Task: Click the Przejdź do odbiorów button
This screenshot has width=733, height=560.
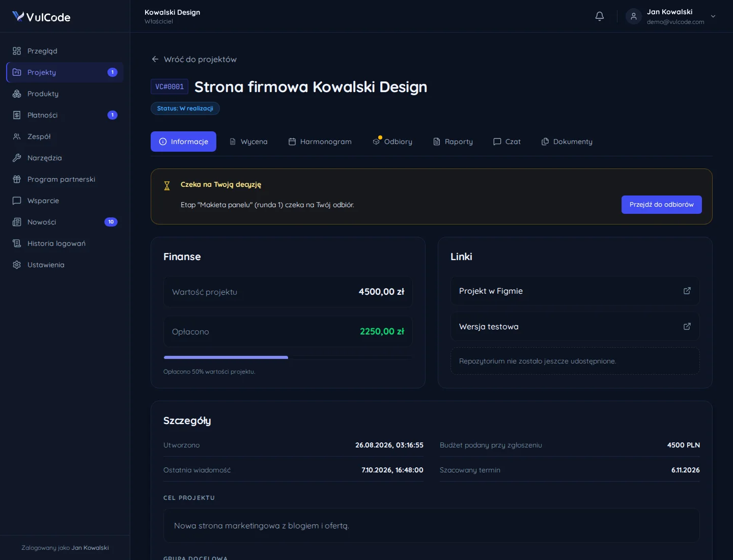Action: click(662, 205)
